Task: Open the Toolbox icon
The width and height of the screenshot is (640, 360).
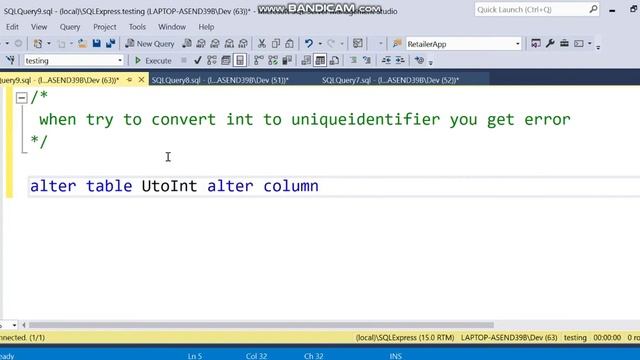Action: (x=564, y=43)
